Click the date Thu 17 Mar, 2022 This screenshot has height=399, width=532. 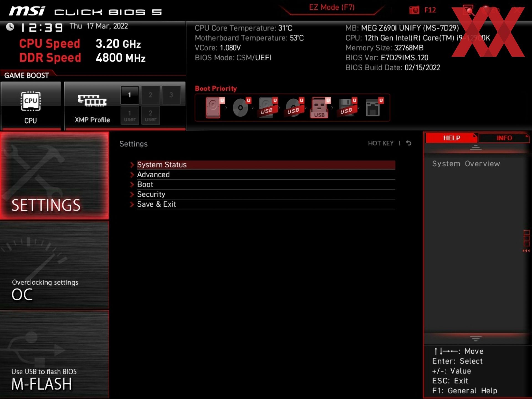[99, 26]
